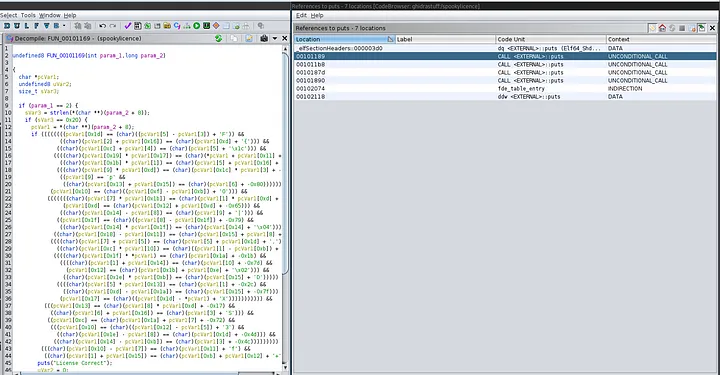Click the green 'S' toolbar icon
The image size is (720, 375).
pos(147,26)
